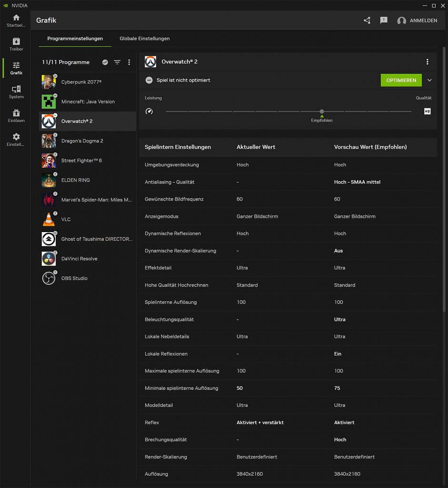Image resolution: width=448 pixels, height=488 pixels.
Task: Click the Umgebungsverdeckung setting row
Action: (288, 164)
